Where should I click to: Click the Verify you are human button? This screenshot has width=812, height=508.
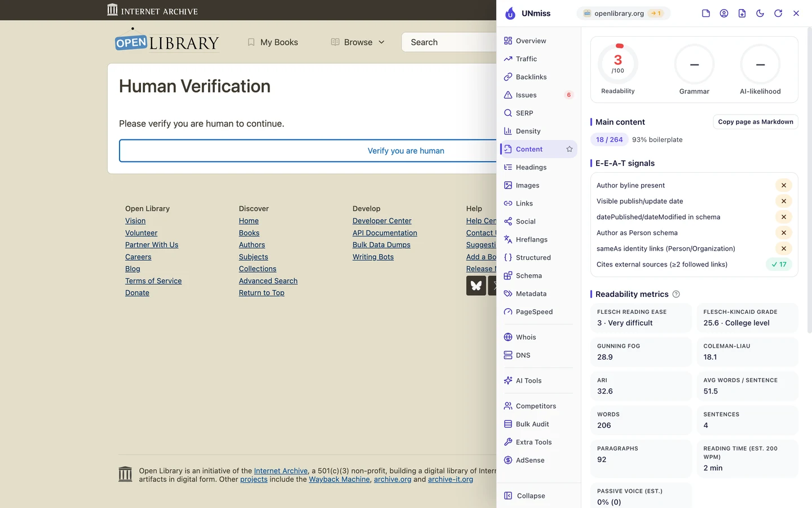308,151
